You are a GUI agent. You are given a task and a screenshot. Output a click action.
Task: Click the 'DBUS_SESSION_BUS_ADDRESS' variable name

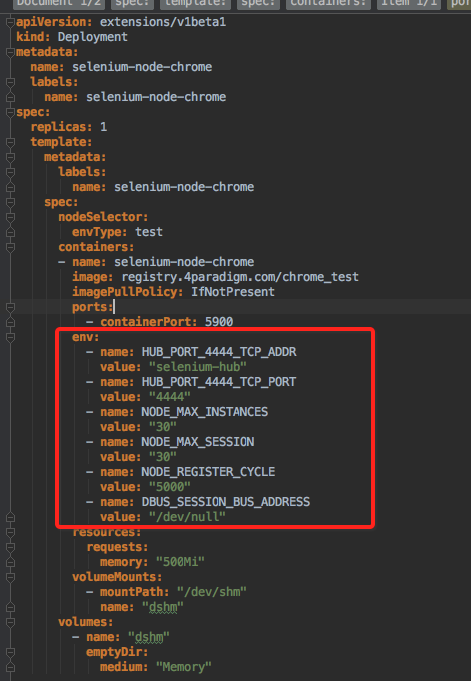(226, 502)
